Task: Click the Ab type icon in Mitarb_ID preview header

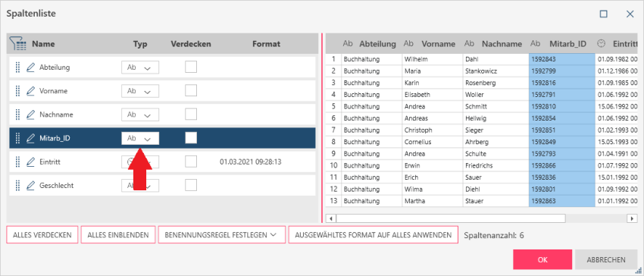Action: click(535, 43)
